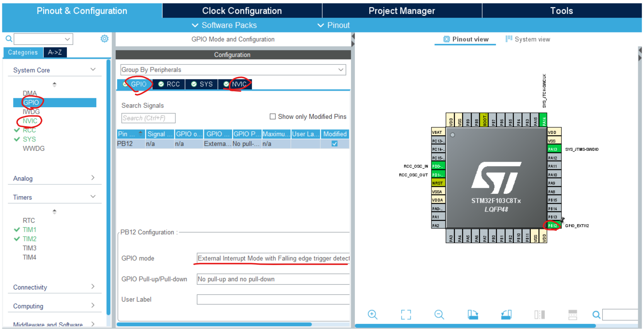Viewport: 644px width, 332px height.
Task: Zoom out of the pinout view
Action: (x=439, y=315)
